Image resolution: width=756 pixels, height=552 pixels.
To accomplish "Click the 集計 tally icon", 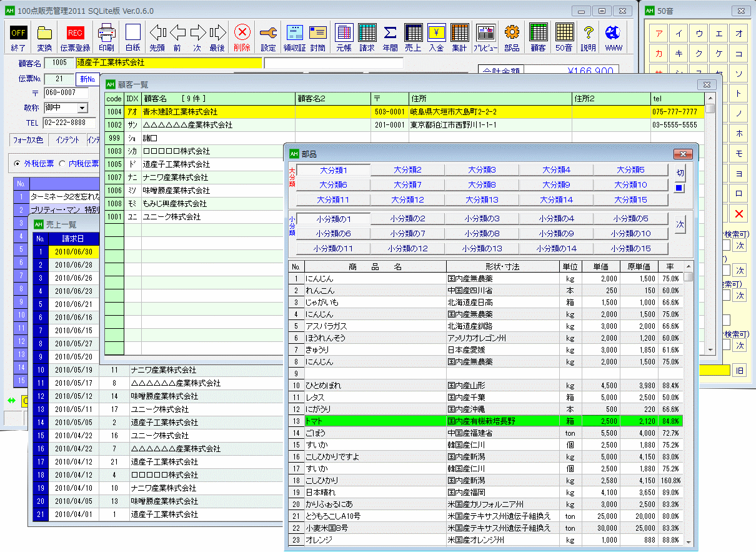I will coord(459,38).
